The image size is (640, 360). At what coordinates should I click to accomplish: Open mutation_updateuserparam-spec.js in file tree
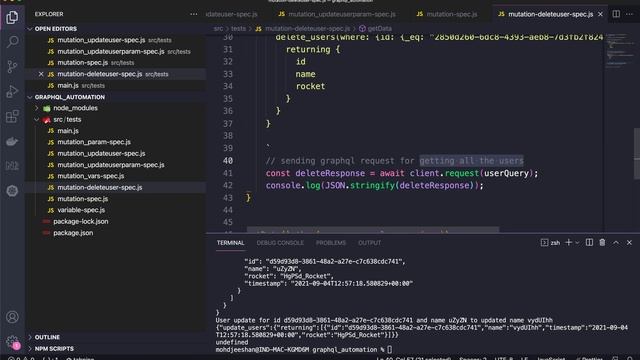coord(111,165)
